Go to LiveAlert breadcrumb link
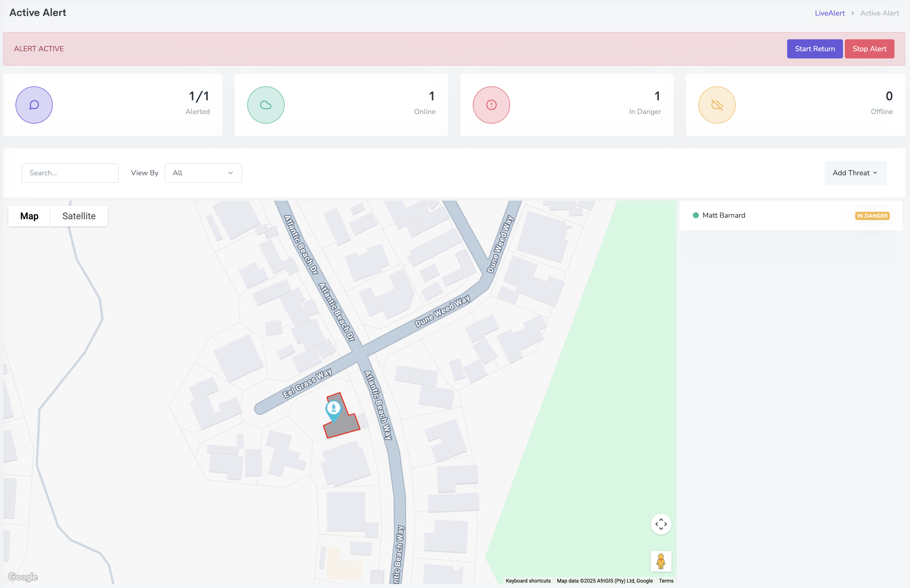The width and height of the screenshot is (910, 588). pos(830,13)
